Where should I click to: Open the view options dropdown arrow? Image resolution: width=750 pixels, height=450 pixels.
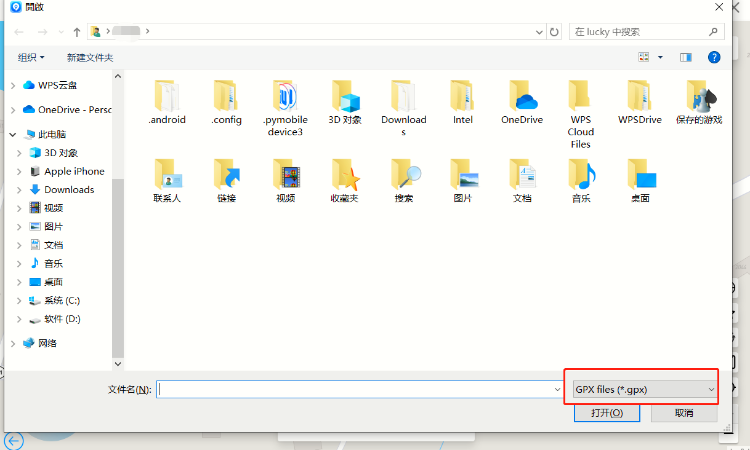tap(660, 57)
